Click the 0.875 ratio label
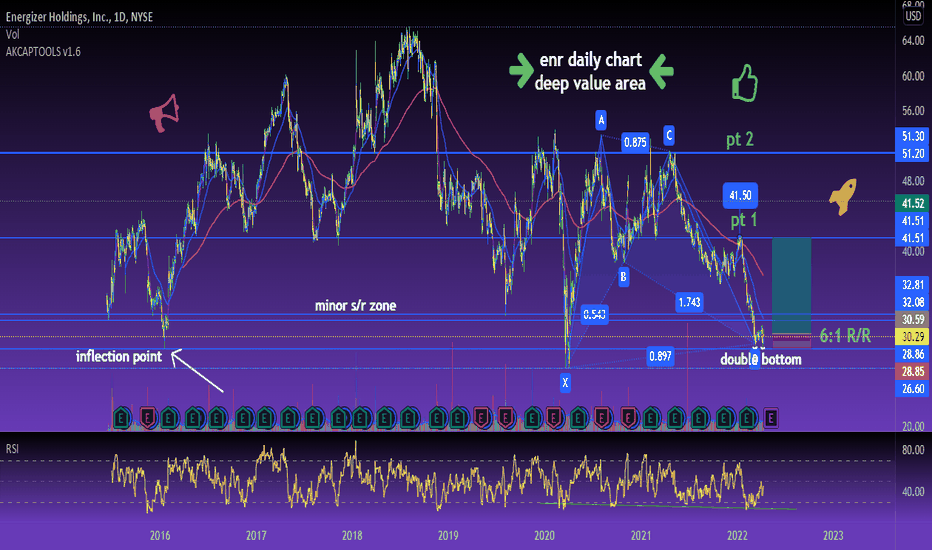 point(635,143)
